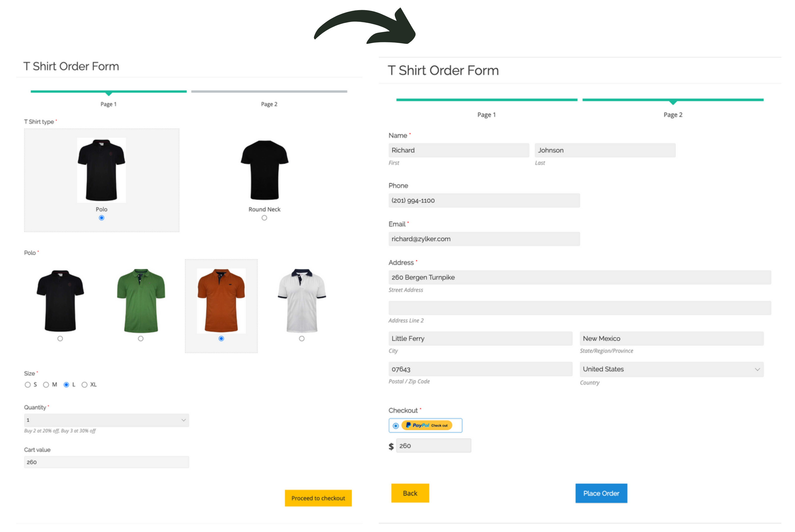This screenshot has height=532, width=795.
Task: Select the Large size radio button
Action: tap(66, 385)
